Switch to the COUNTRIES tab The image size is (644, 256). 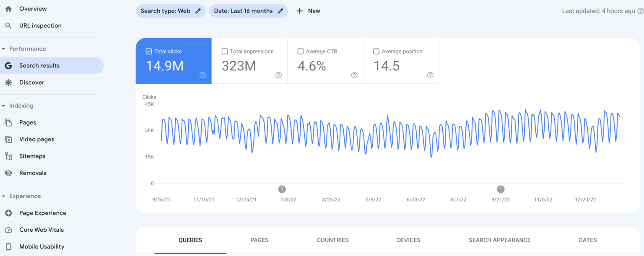click(332, 240)
